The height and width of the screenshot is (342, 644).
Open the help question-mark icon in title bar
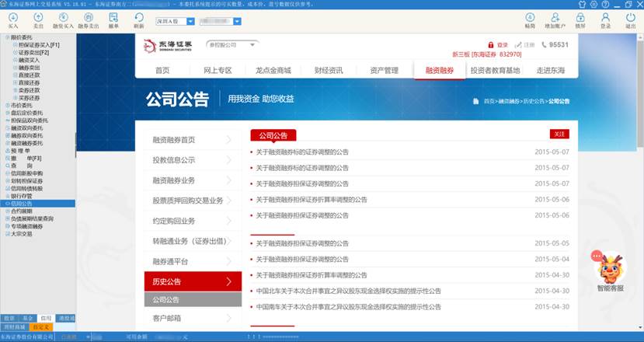(x=605, y=4)
